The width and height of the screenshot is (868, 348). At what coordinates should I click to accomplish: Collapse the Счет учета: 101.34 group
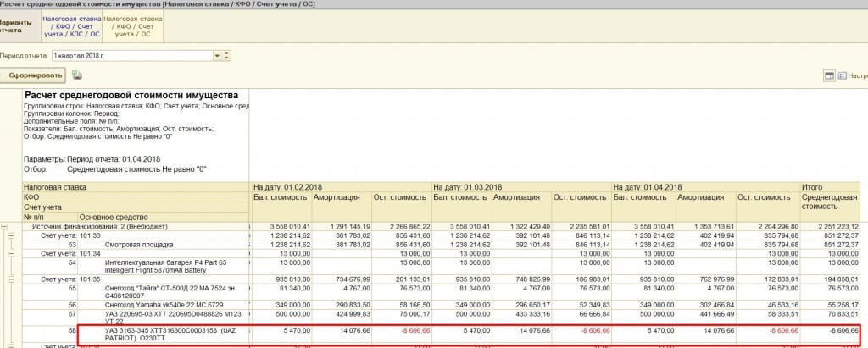coord(13,253)
